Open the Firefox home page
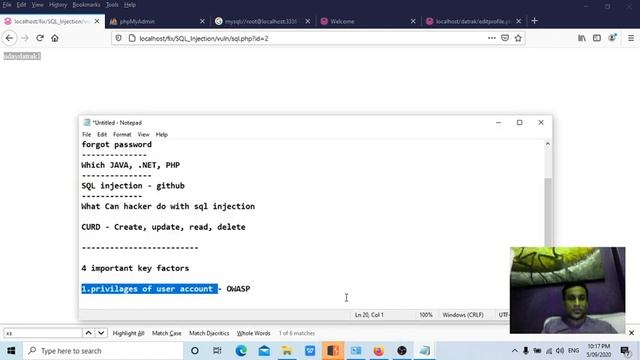640x360 pixels. pyautogui.click(x=55, y=38)
